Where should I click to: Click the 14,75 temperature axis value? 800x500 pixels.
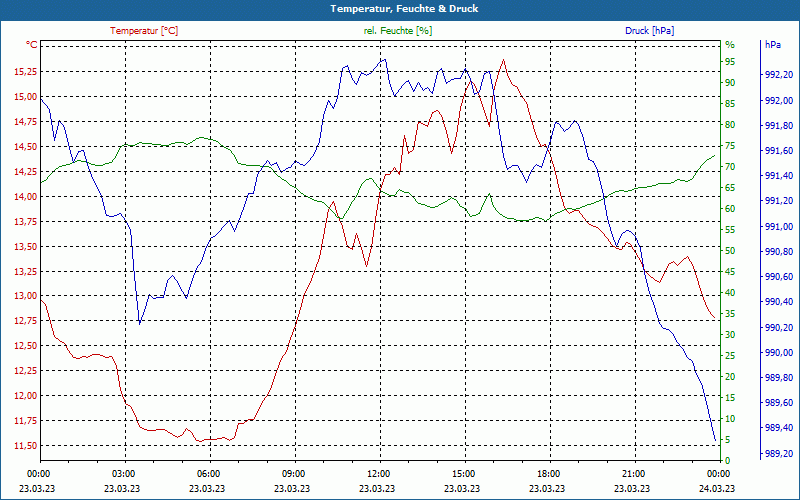tap(26, 121)
